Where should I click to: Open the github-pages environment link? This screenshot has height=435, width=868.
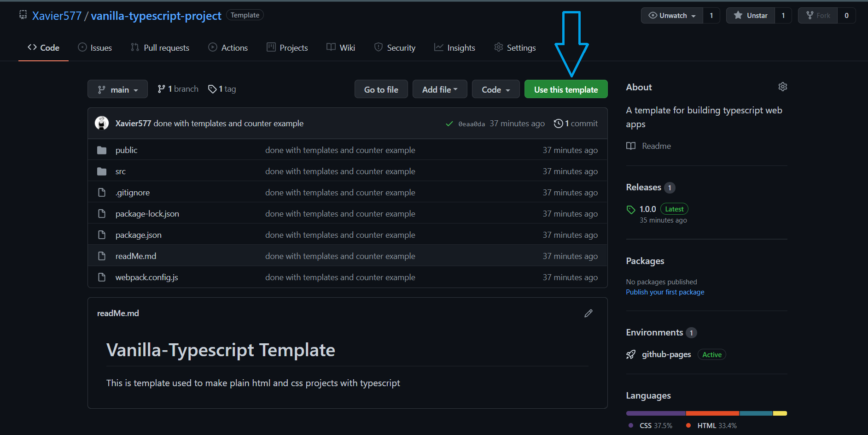tap(666, 354)
